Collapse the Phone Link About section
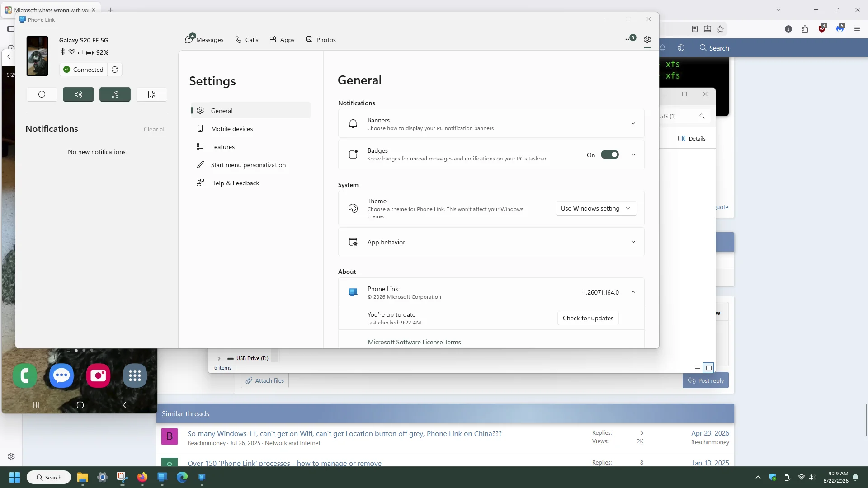Image resolution: width=868 pixels, height=488 pixels. 633,292
